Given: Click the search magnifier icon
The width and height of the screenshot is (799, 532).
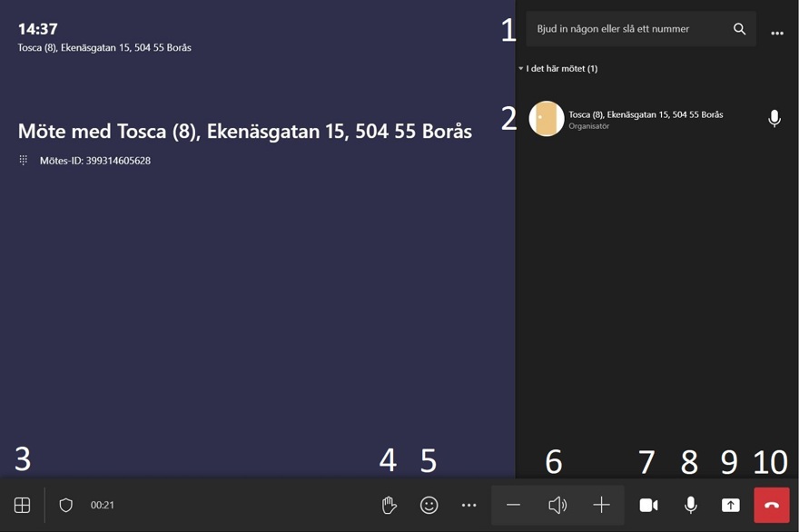Looking at the screenshot, I should click(x=739, y=29).
